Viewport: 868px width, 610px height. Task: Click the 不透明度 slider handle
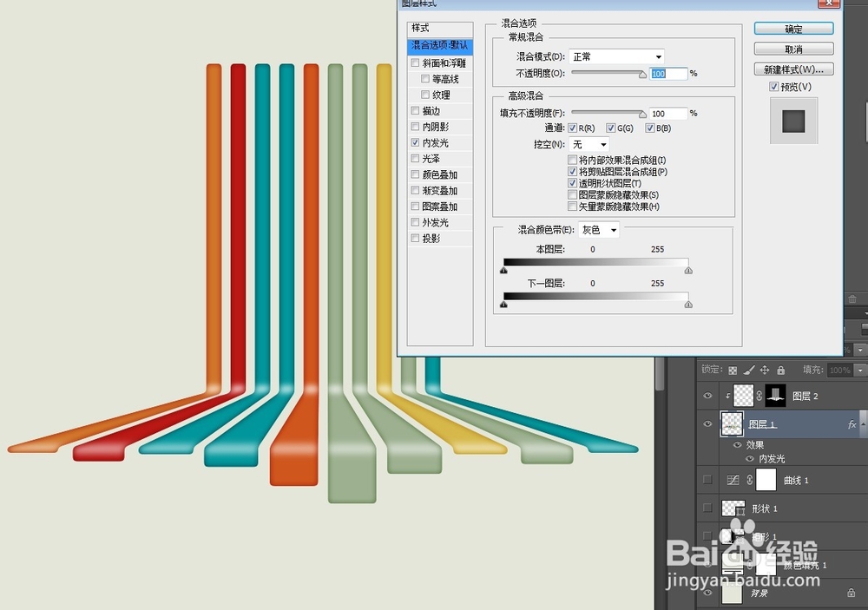pyautogui.click(x=642, y=74)
